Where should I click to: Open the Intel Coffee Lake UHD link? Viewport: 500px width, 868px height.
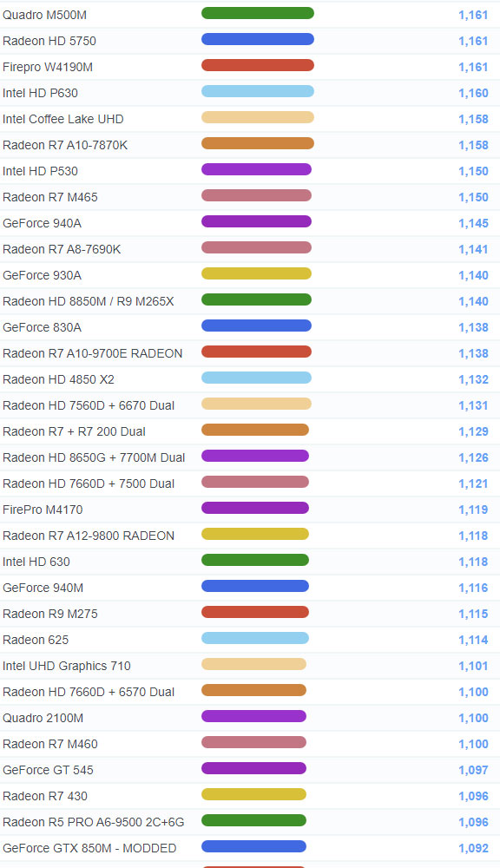coord(63,119)
